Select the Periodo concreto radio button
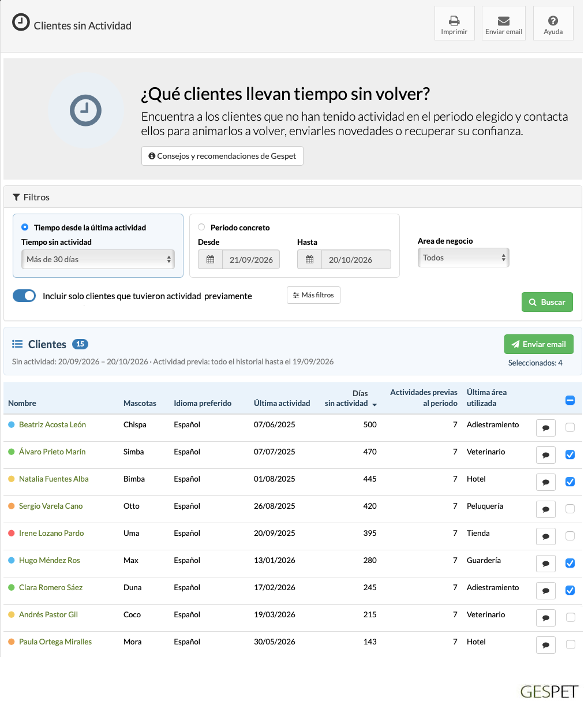The width and height of the screenshot is (588, 712). pyautogui.click(x=201, y=227)
